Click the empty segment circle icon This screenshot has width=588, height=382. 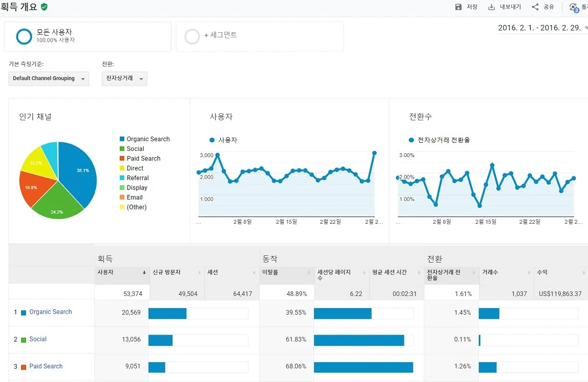192,37
